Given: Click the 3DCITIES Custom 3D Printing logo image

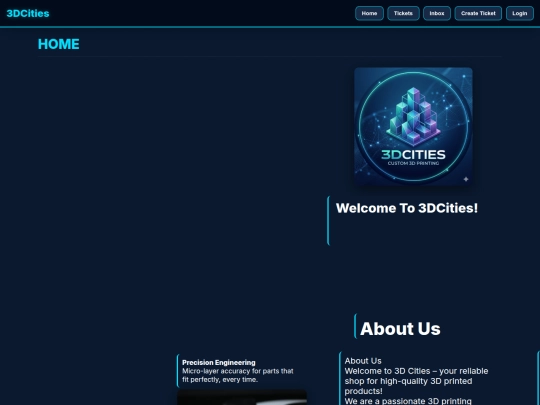Looking at the screenshot, I should pyautogui.click(x=413, y=126).
